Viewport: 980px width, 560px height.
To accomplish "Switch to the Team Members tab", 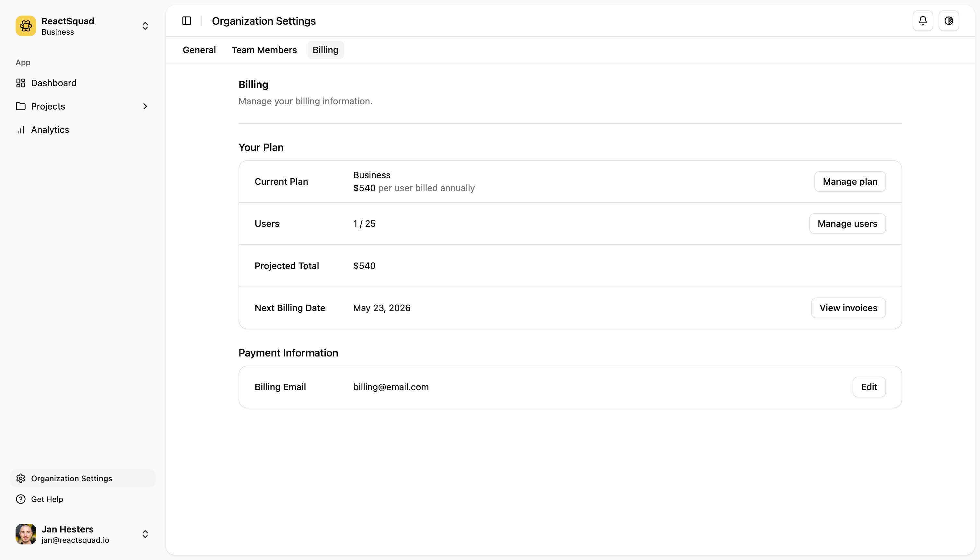I will [264, 50].
